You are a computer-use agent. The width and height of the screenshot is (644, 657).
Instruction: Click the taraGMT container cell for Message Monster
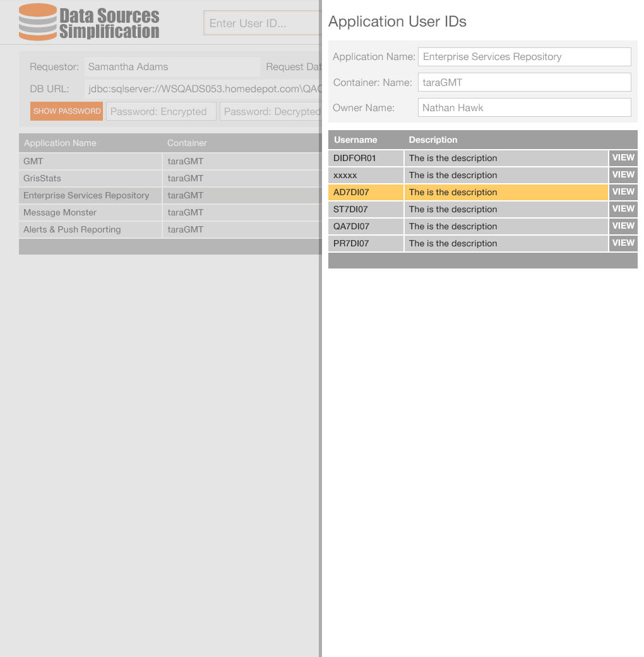click(242, 212)
